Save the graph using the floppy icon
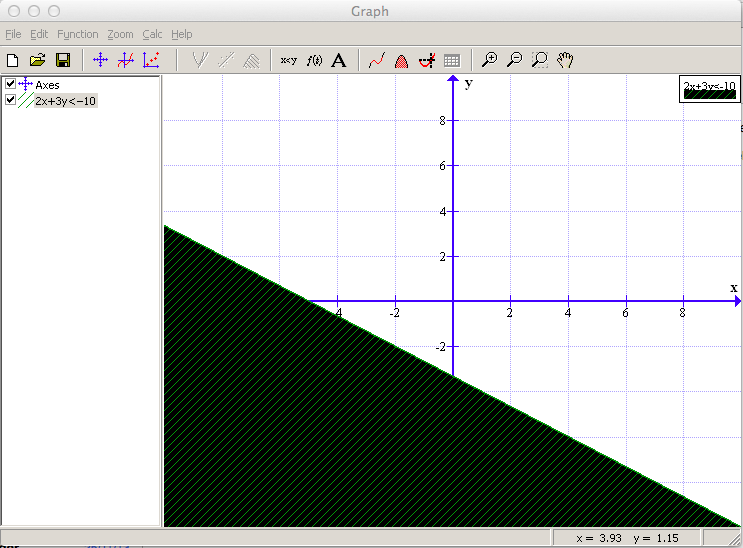Image resolution: width=743 pixels, height=548 pixels. click(63, 60)
